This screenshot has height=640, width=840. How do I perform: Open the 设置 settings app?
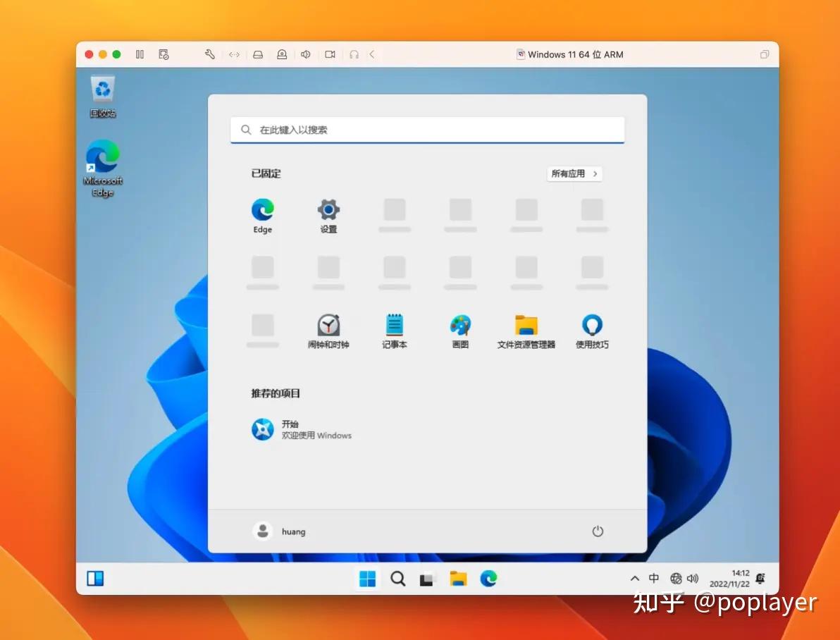328,216
